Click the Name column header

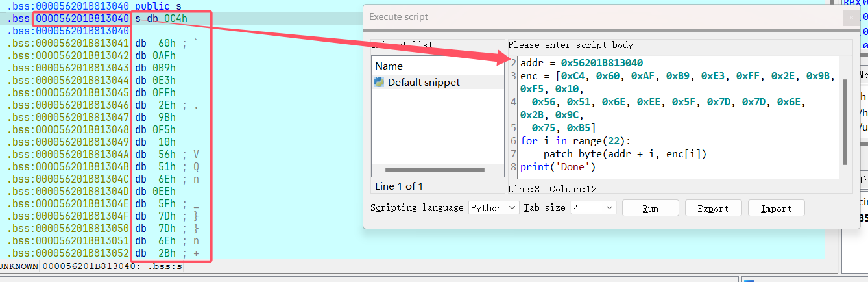click(389, 66)
